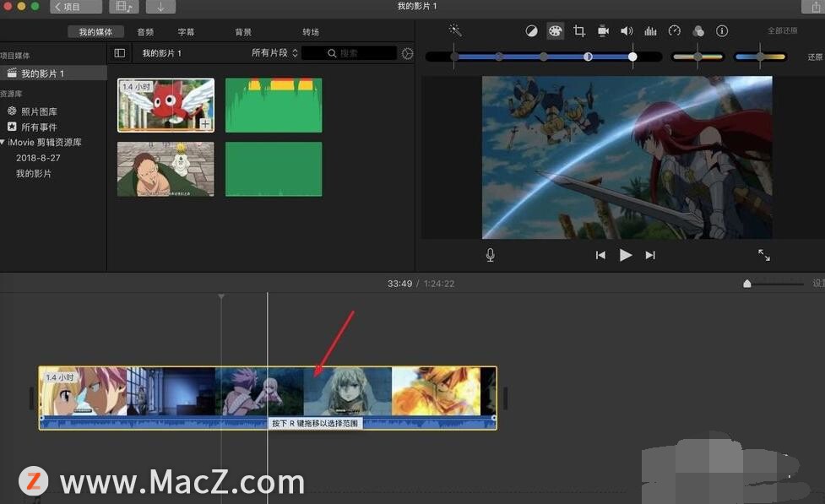Viewport: 825px width, 504px height.
Task: Open the color balance icon
Action: (531, 31)
